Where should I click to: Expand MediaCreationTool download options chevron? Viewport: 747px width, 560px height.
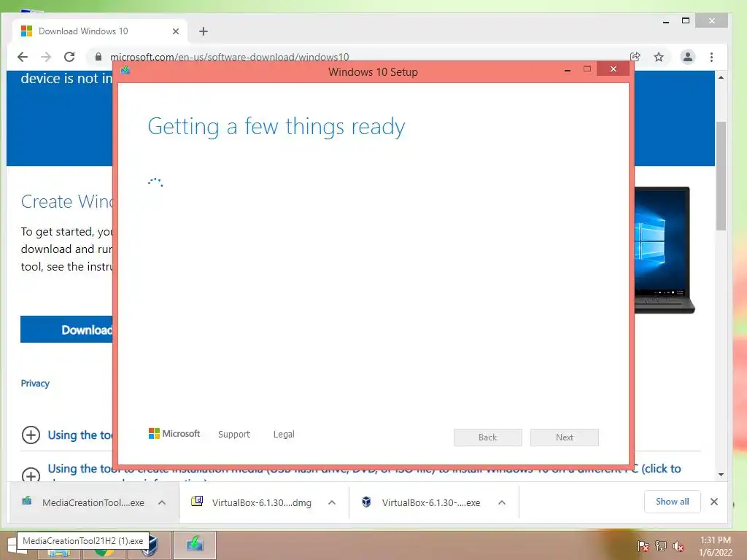(162, 502)
